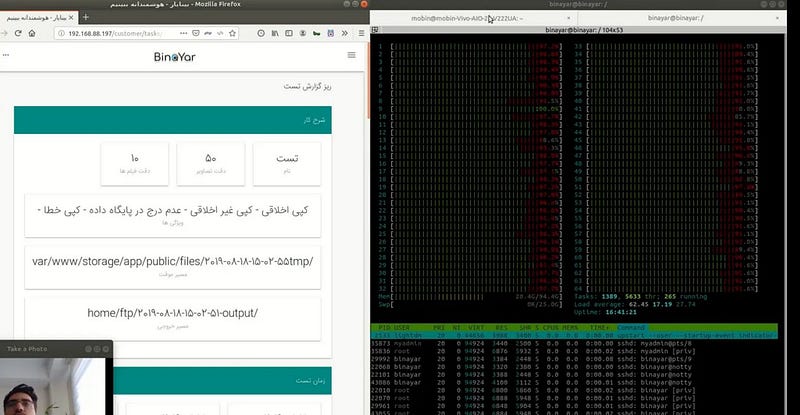The height and width of the screenshot is (415, 800).
Task: Click the Swp usage bar in htop
Action: click(x=477, y=304)
